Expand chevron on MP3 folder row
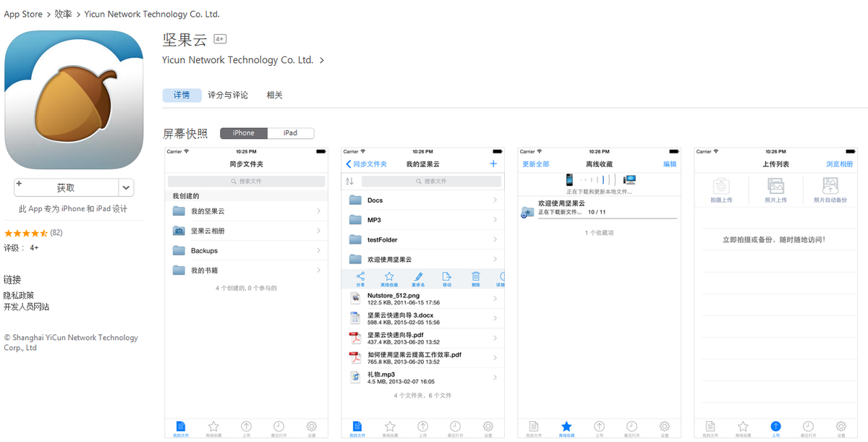Viewport: 868px width, 442px height. pos(495,219)
